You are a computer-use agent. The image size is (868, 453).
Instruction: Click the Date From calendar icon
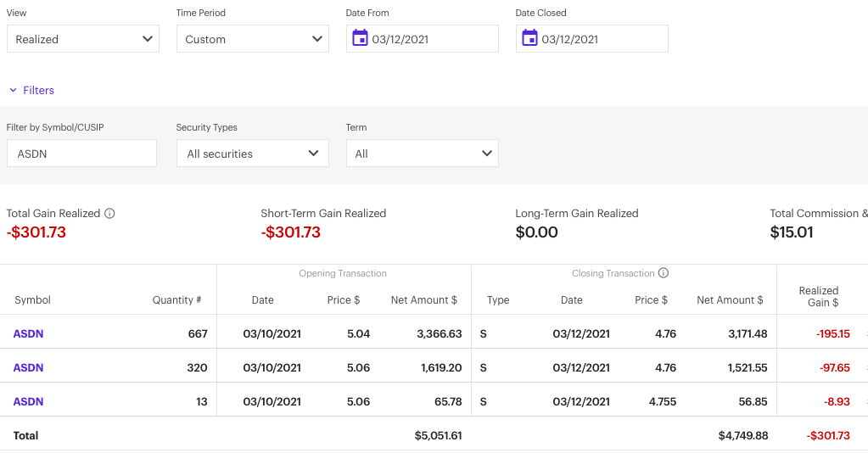[x=360, y=38]
